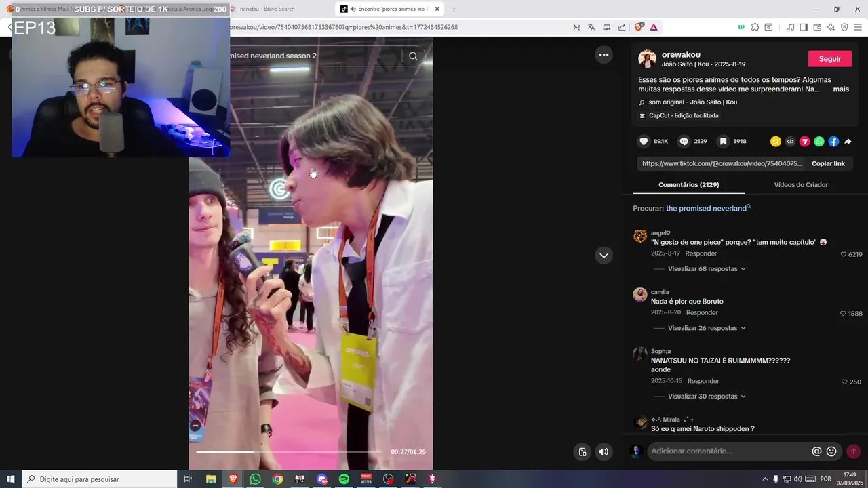Open Google Chrome from the taskbar
Screen dimensions: 868x488
[x=277, y=479]
